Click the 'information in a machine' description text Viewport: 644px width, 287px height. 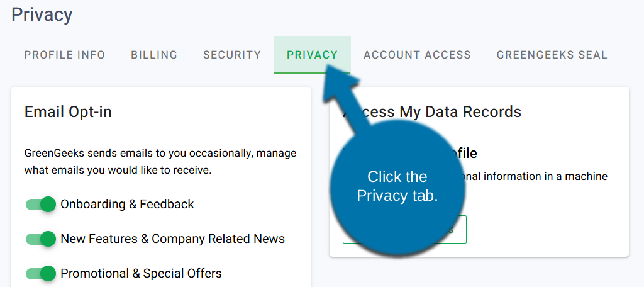535,176
